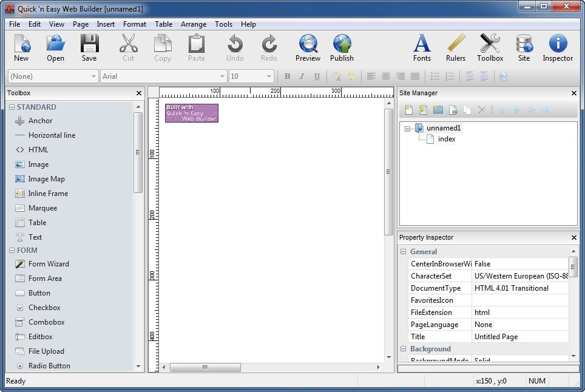Toggle bold text formatting
Image resolution: width=585 pixels, height=392 pixels.
[x=287, y=76]
